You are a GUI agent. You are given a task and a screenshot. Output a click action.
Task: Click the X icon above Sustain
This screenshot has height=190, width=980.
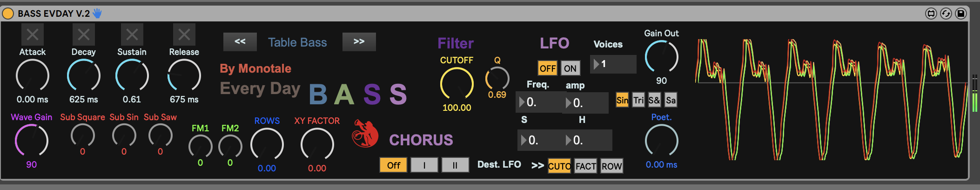click(132, 34)
